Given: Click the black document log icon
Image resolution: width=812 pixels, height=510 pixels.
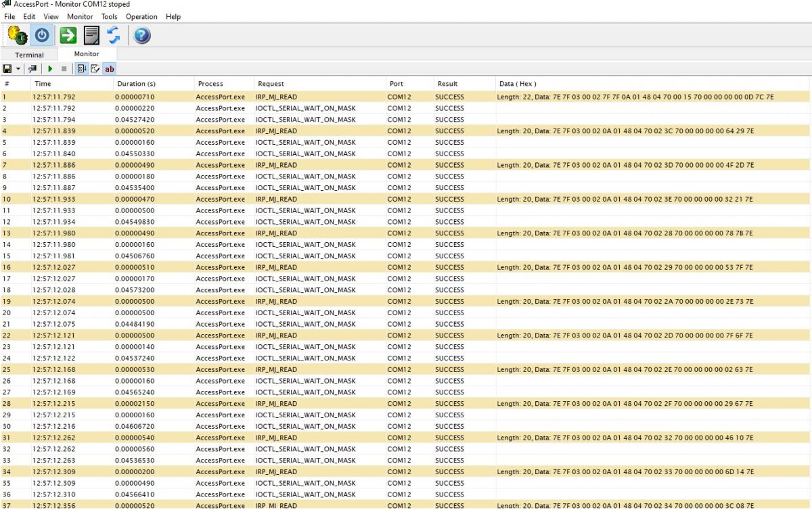Looking at the screenshot, I should tap(91, 34).
